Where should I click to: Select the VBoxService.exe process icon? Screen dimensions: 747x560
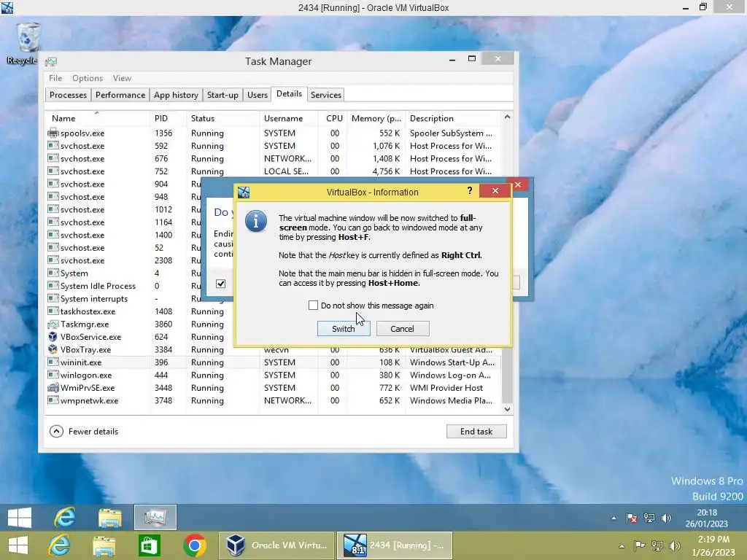point(53,337)
